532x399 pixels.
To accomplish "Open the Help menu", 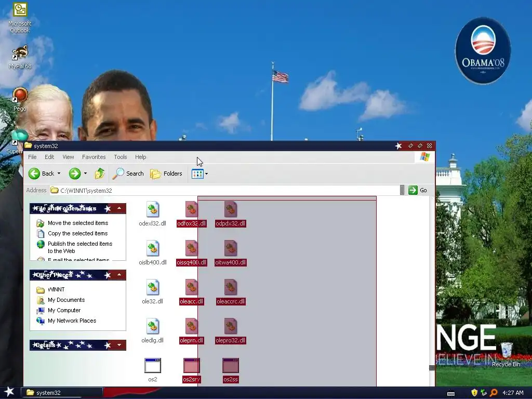I will 140,157.
